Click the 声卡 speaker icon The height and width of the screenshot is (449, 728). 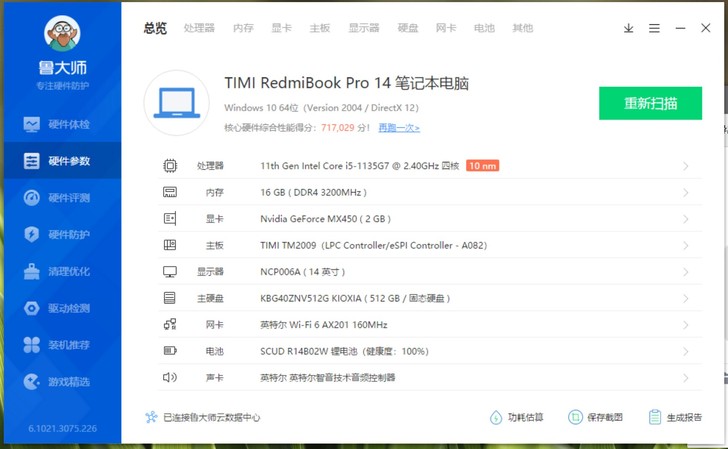[x=170, y=377]
